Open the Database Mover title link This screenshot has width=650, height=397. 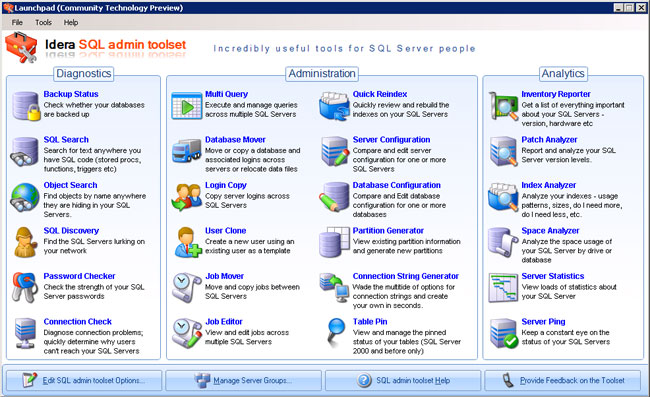pyautogui.click(x=235, y=140)
